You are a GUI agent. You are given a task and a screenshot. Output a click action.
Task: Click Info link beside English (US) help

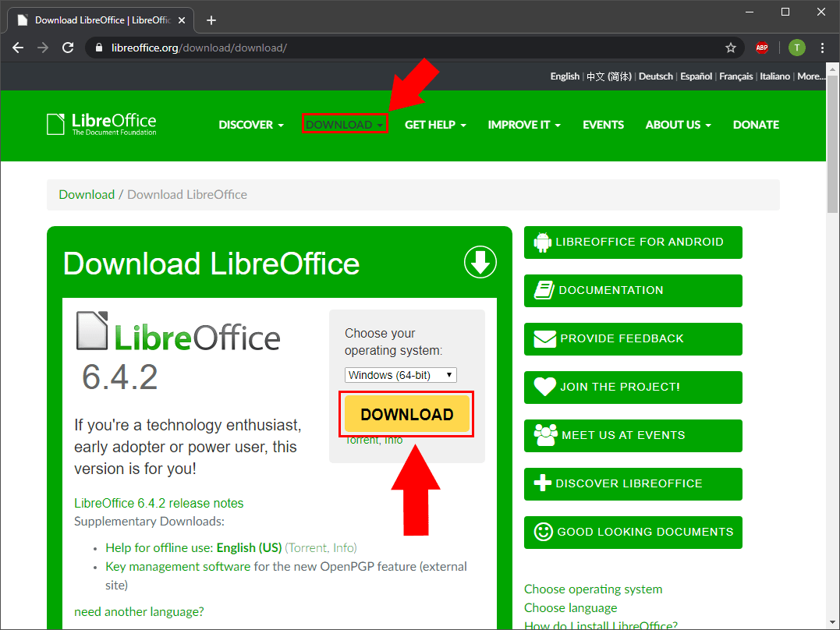coord(343,547)
